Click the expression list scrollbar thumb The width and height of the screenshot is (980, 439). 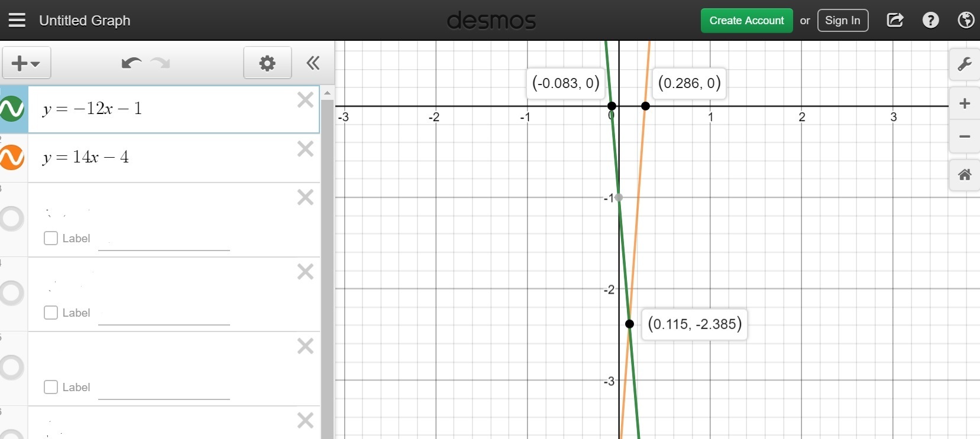[x=327, y=269]
